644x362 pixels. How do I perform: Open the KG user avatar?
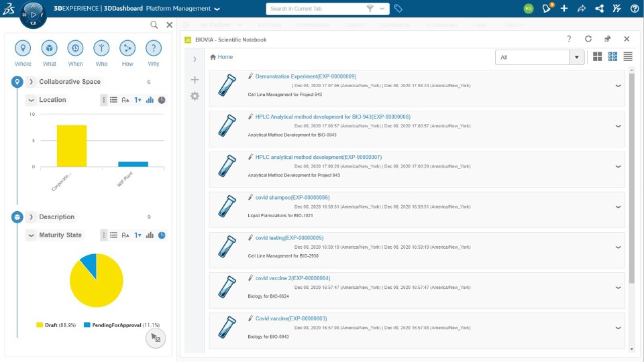[529, 9]
